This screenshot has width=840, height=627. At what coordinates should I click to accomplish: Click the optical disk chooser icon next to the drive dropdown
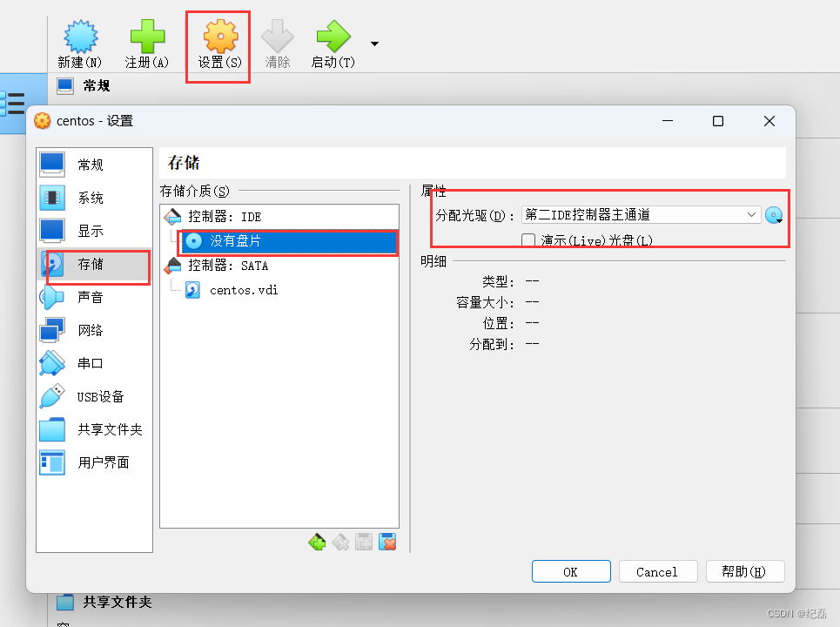pos(774,215)
